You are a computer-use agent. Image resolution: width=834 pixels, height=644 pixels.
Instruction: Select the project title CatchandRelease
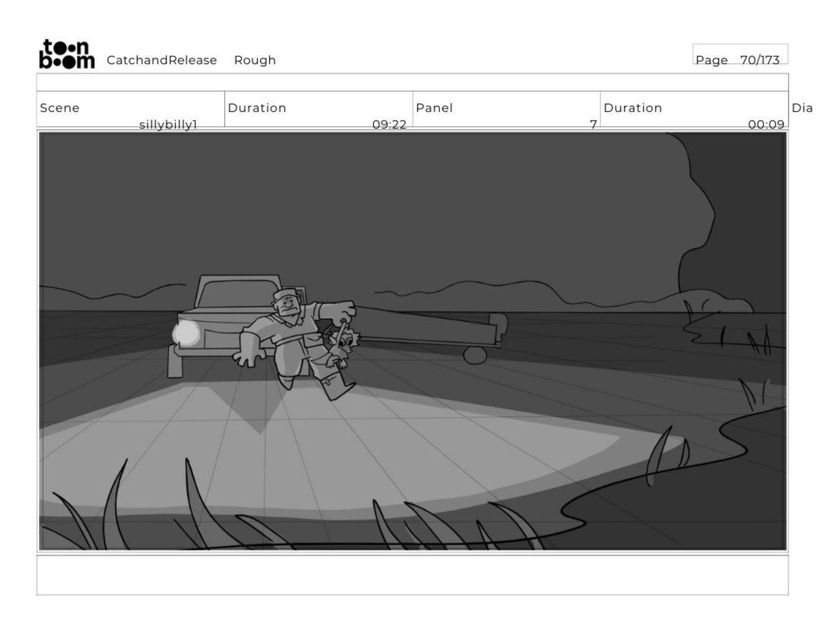[x=162, y=60]
